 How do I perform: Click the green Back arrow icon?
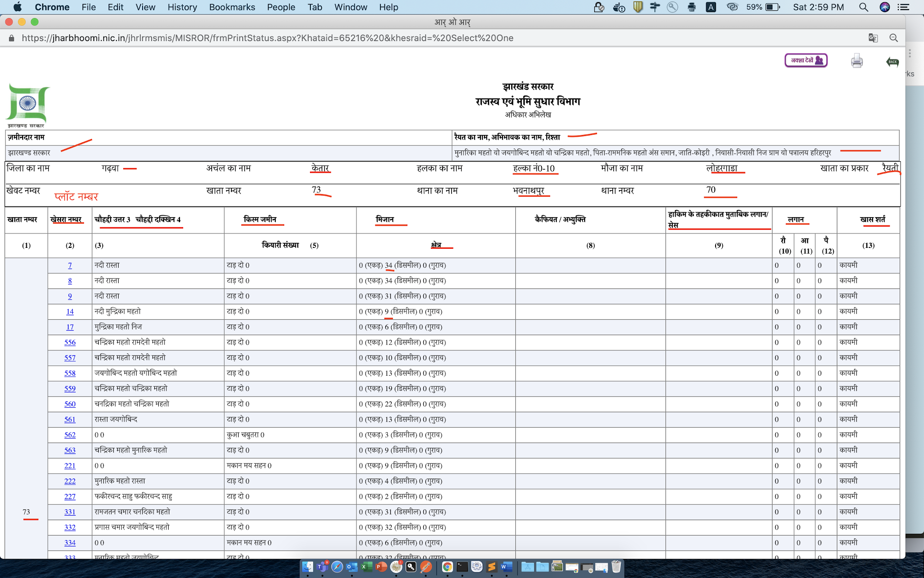(892, 62)
